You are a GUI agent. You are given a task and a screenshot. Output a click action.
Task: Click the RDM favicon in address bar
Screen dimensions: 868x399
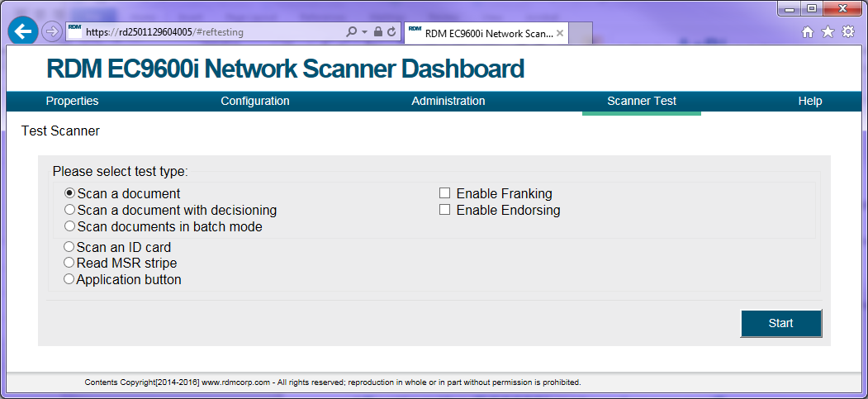tap(74, 31)
